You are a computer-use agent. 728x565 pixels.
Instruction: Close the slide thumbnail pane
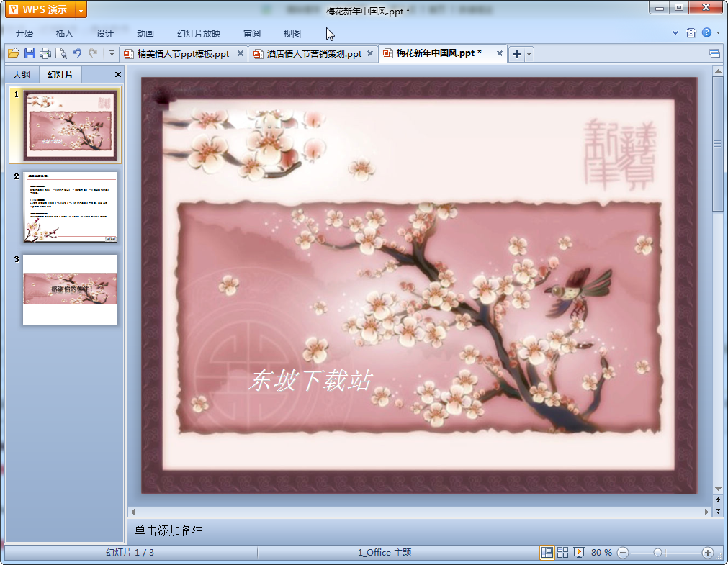(118, 74)
